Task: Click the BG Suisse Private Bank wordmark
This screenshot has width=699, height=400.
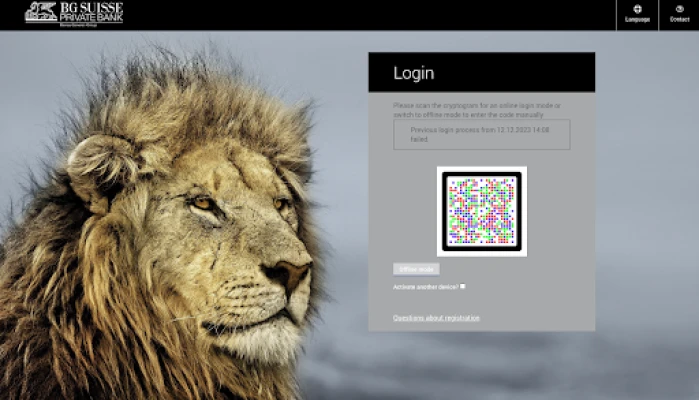Action: pos(91,11)
